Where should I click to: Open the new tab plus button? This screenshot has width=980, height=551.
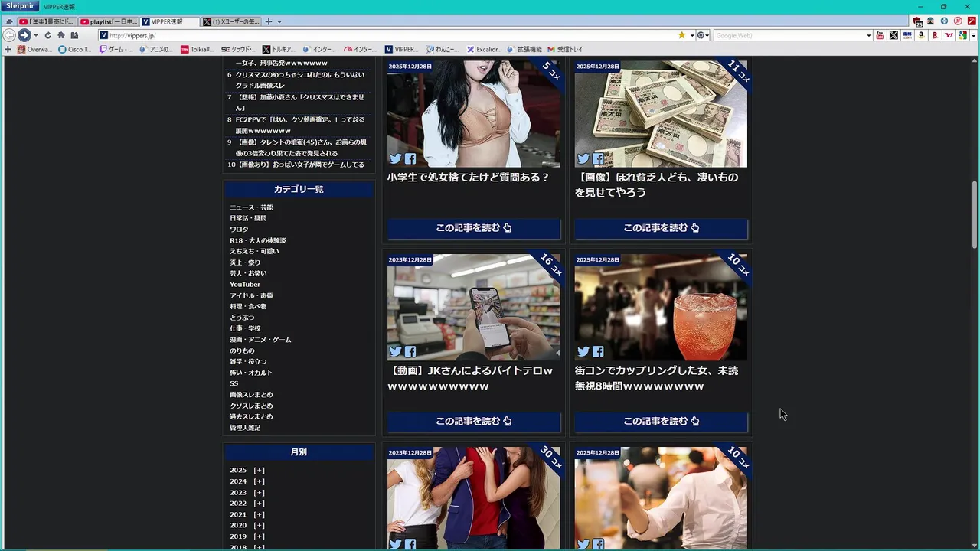[x=268, y=21]
